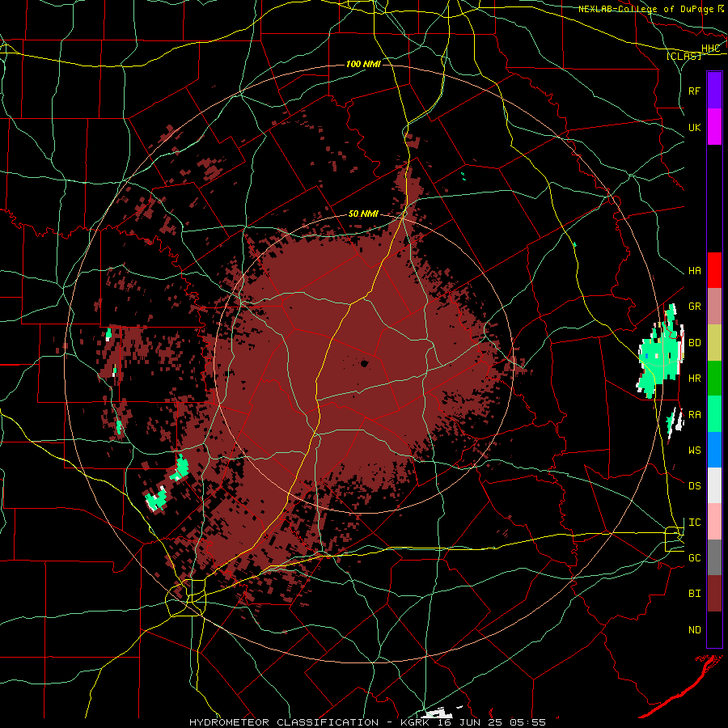Image resolution: width=728 pixels, height=728 pixels.
Task: Click the RA legend label
Action: pyautogui.click(x=694, y=414)
